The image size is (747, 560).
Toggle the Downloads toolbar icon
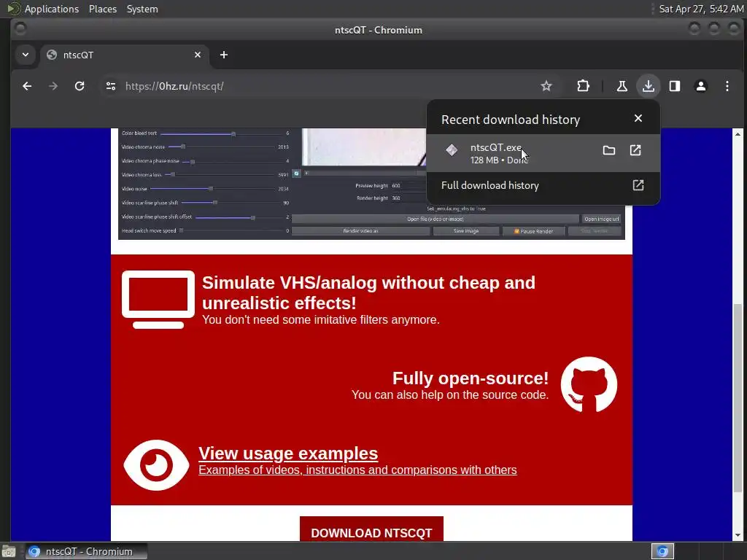point(648,86)
